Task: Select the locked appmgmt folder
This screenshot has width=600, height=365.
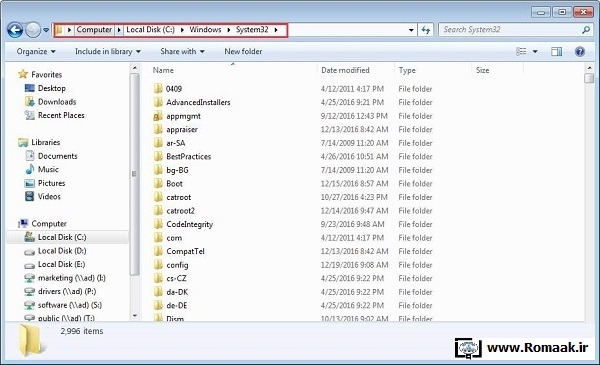Action: 183,116
